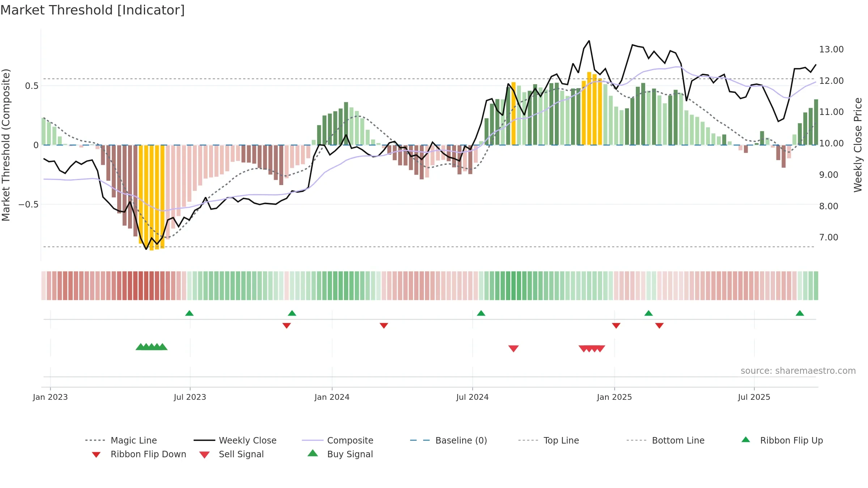This screenshot has height=488, width=868.
Task: Click the 11.00 price axis tick
Action: point(831,112)
